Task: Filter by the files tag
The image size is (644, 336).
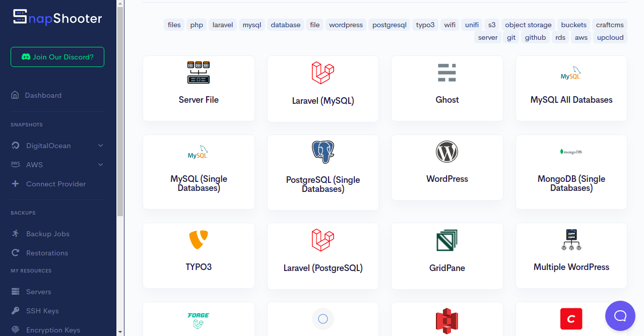Action: pyautogui.click(x=174, y=25)
